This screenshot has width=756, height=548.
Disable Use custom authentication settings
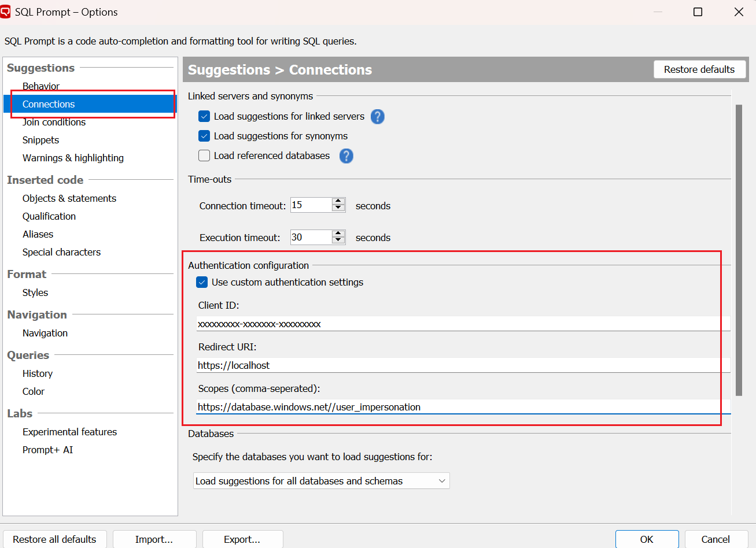[x=202, y=283]
